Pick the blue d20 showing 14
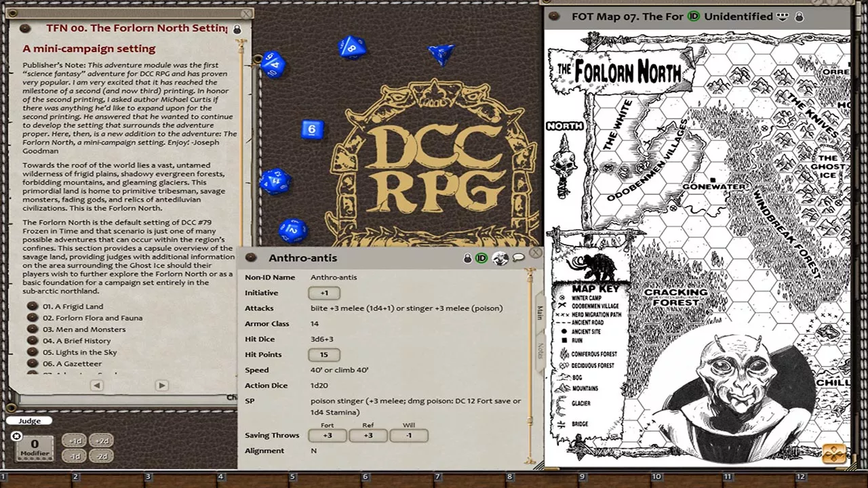The width and height of the screenshot is (868, 488). click(273, 64)
